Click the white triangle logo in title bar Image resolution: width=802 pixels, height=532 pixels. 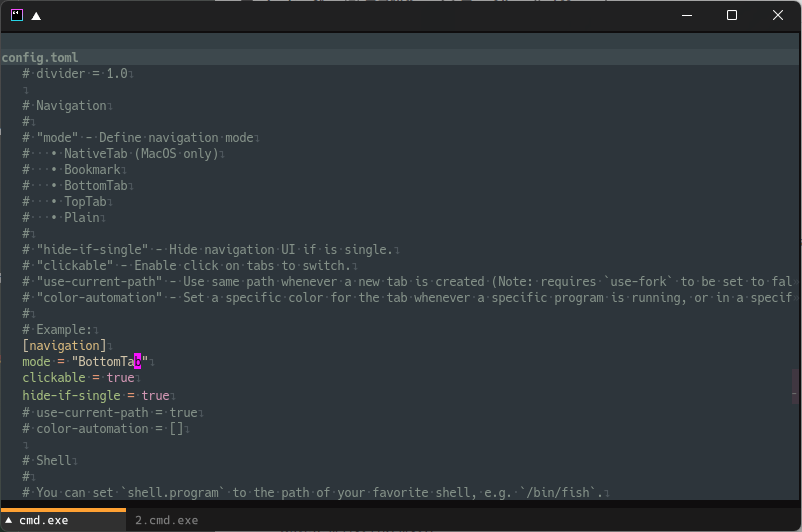pyautogui.click(x=36, y=16)
